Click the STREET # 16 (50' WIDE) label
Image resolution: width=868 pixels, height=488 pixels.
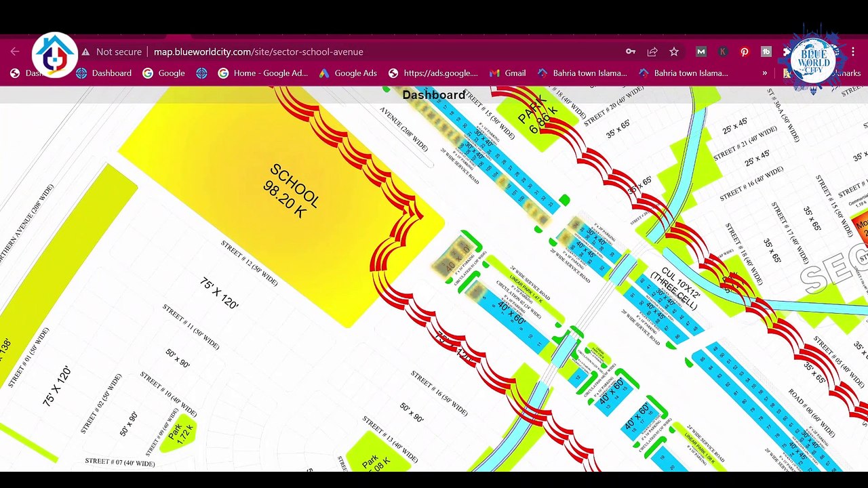[439, 392]
